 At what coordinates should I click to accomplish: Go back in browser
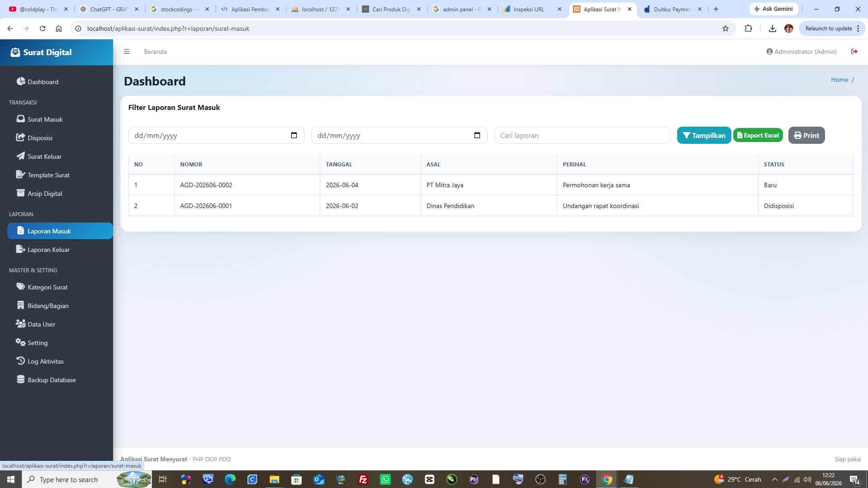(10, 28)
